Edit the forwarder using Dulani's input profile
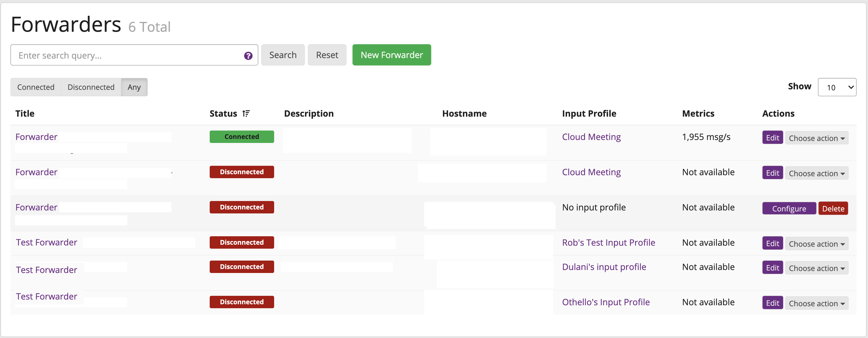Screen dimensions: 868x338 (772, 268)
